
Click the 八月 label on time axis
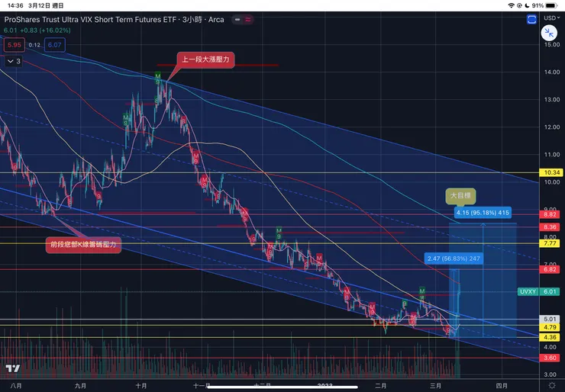pos(16,386)
